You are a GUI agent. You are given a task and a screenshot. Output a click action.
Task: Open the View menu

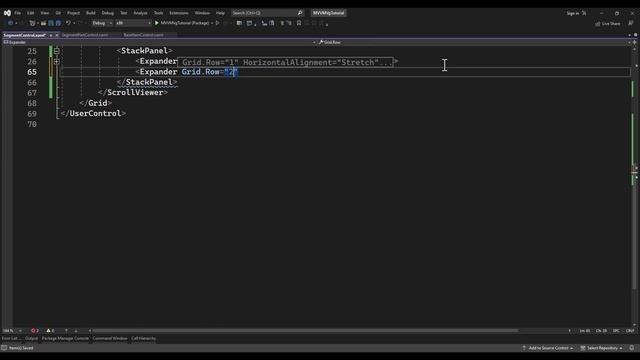pos(44,13)
